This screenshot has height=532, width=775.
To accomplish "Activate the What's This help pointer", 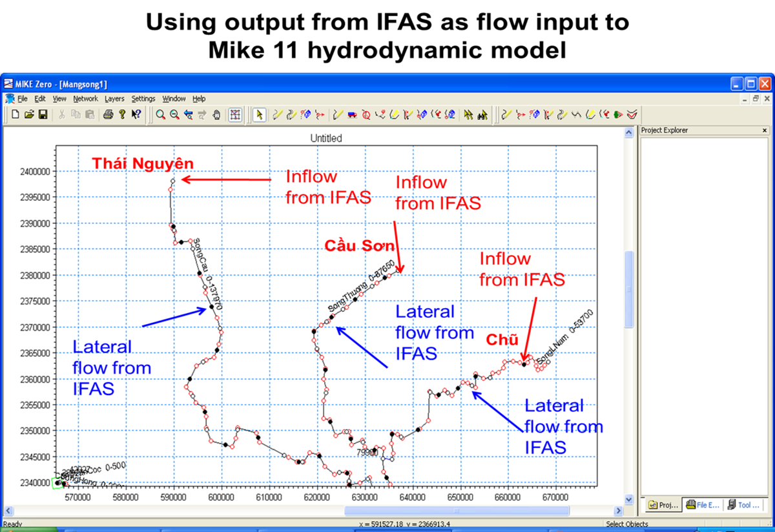I will 136,114.
